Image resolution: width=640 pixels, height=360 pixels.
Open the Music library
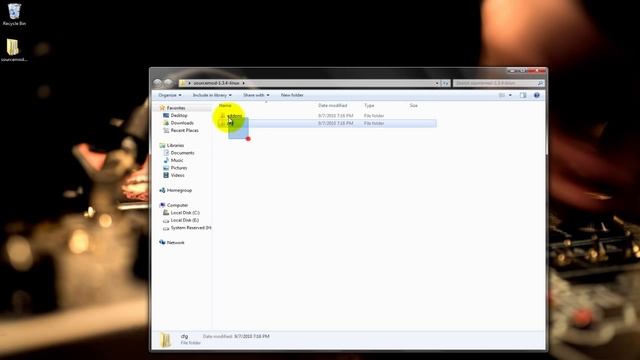pos(177,160)
